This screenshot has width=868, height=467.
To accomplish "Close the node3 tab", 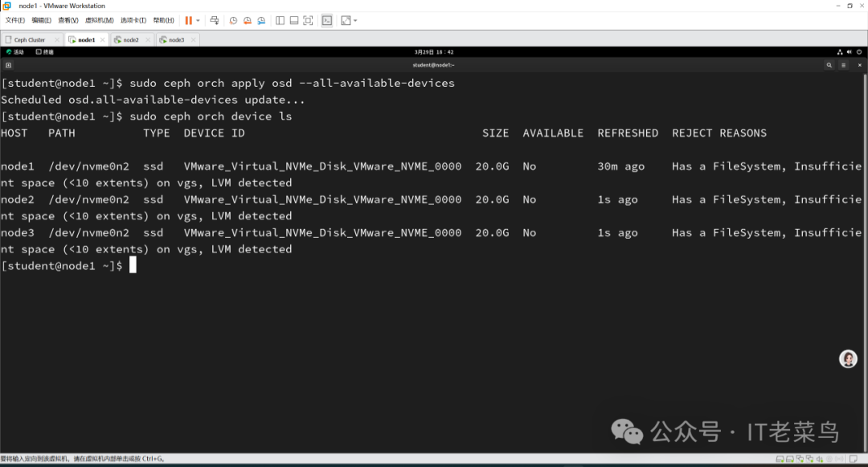I will [x=193, y=40].
